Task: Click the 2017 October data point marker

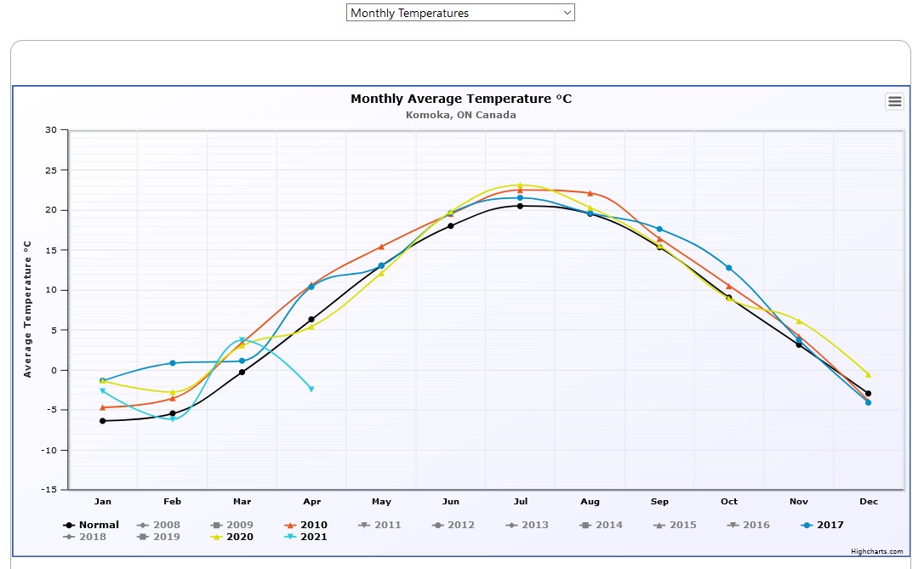Action: (x=728, y=268)
